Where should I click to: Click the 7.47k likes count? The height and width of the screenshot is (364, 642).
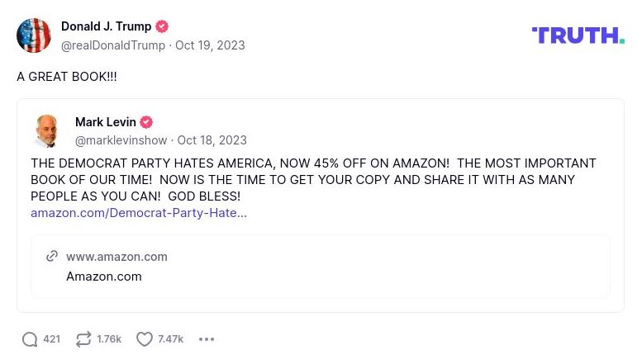[170, 339]
